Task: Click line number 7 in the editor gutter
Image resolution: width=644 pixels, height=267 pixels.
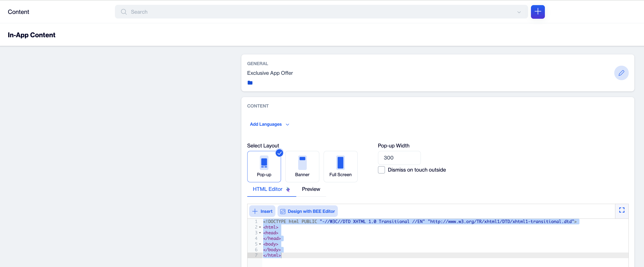Action: pyautogui.click(x=256, y=255)
